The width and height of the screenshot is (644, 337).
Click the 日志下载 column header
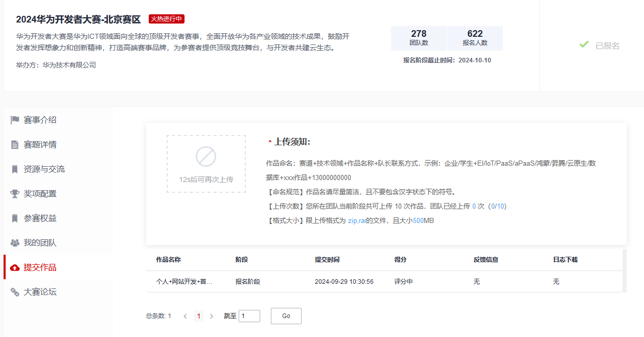point(565,260)
